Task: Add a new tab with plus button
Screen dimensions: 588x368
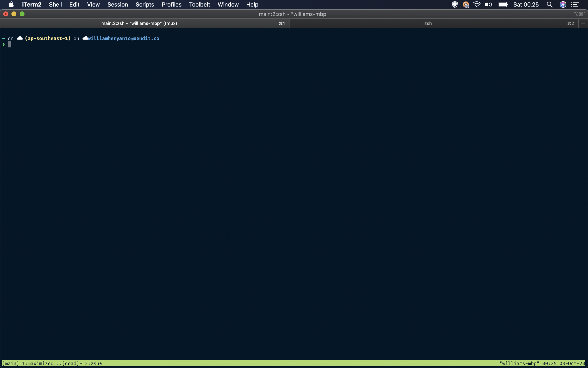Action: [x=583, y=23]
